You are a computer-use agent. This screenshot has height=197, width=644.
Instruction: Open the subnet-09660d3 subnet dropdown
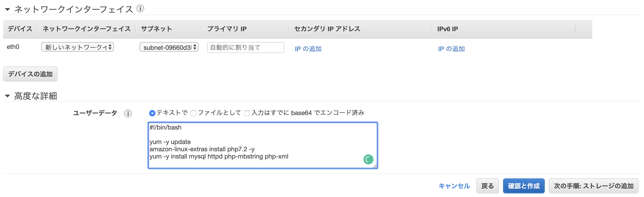tap(169, 47)
